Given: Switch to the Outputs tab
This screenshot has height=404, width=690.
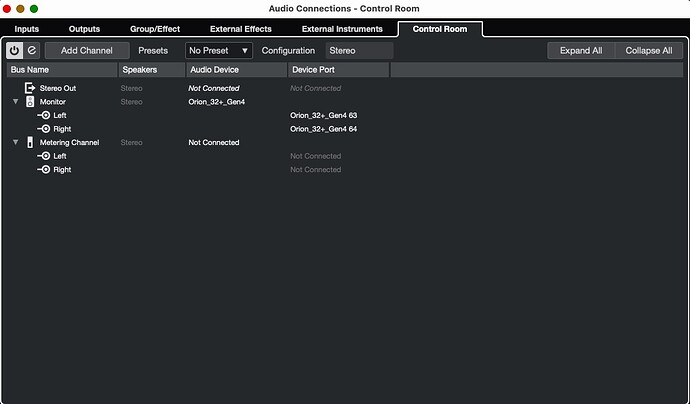Looking at the screenshot, I should tap(84, 29).
